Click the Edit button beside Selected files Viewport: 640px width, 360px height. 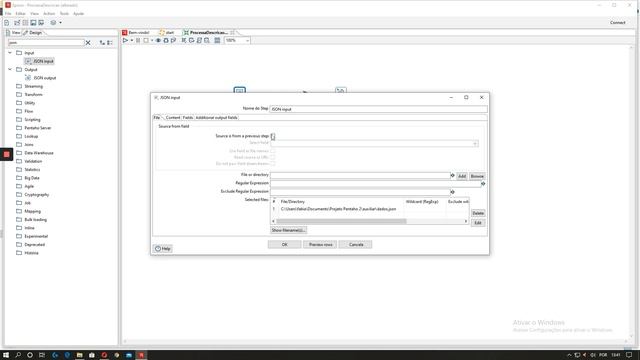(478, 223)
